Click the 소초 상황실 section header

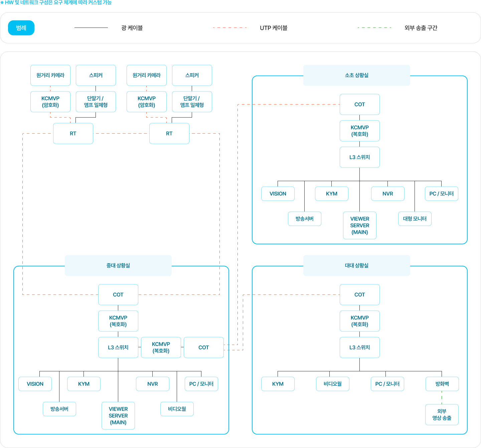pos(356,75)
